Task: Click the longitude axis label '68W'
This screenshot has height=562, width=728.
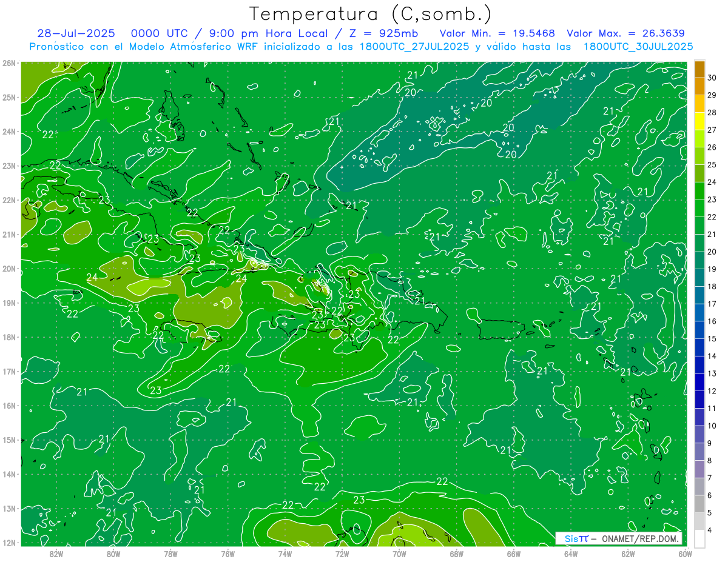Action: [x=456, y=554]
